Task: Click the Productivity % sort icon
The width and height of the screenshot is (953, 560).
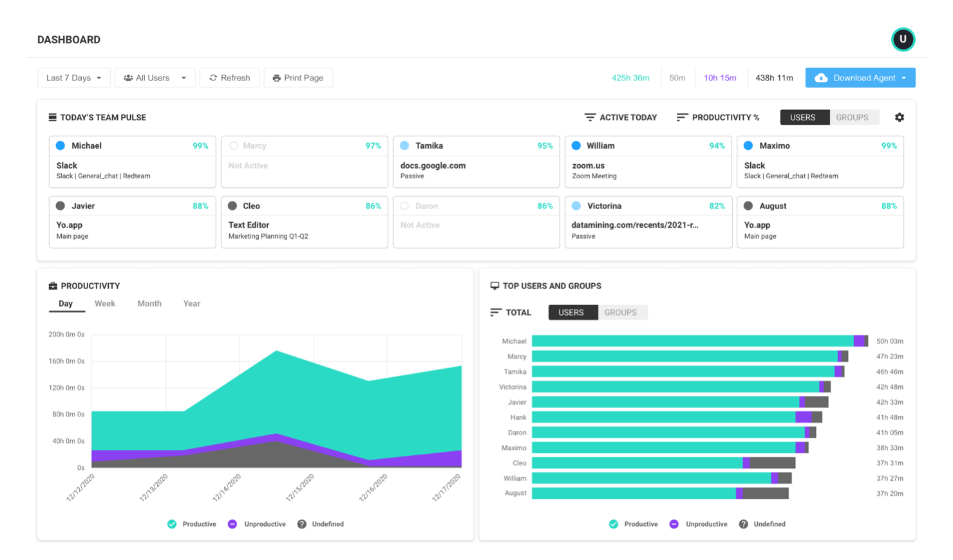Action: pyautogui.click(x=681, y=117)
